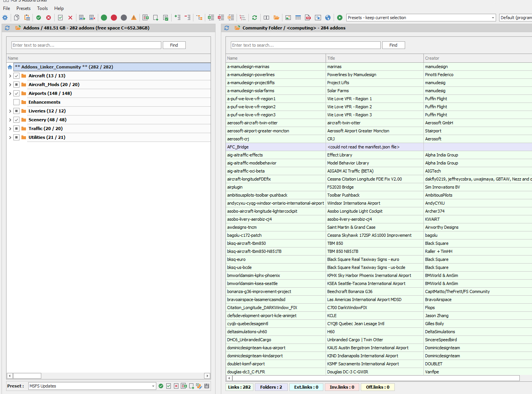Click the orange warning triangle icon
Viewport: 532px width, 394px height.
[x=134, y=18]
